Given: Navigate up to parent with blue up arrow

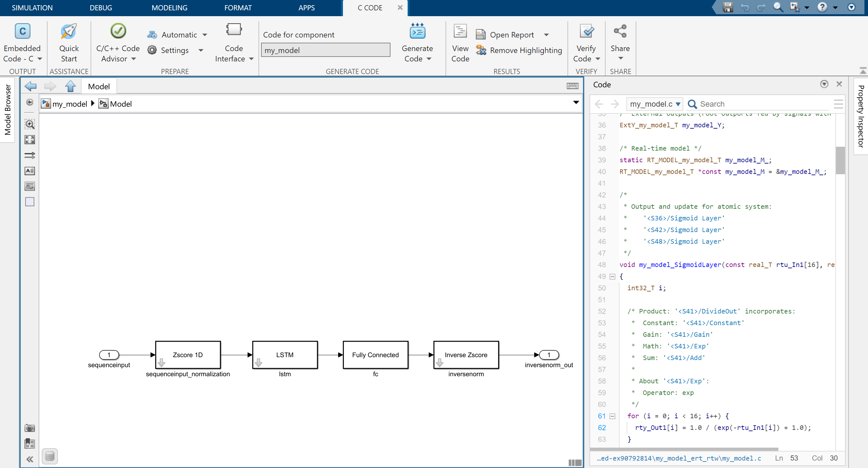Looking at the screenshot, I should (x=71, y=87).
